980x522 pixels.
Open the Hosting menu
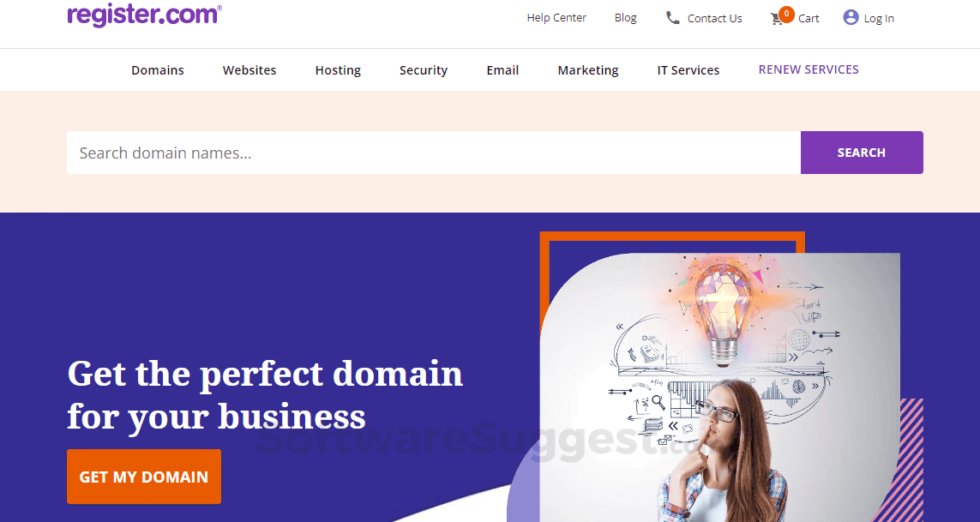(338, 70)
